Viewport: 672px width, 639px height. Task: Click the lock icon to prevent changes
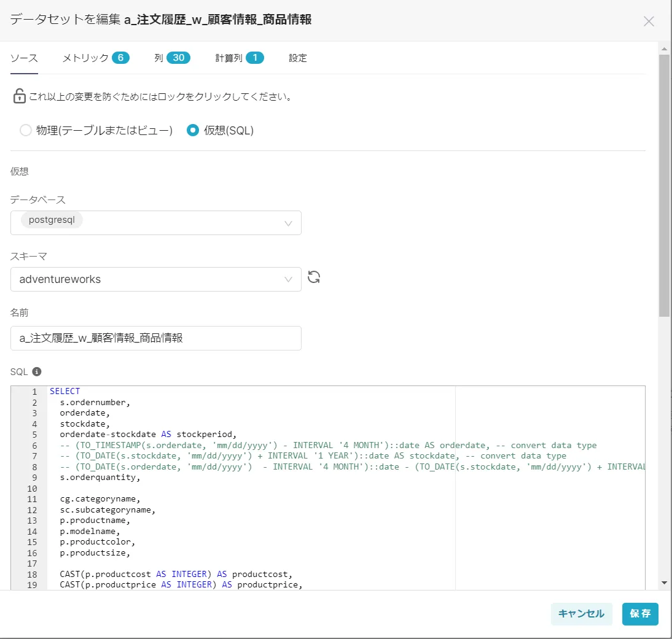point(19,96)
